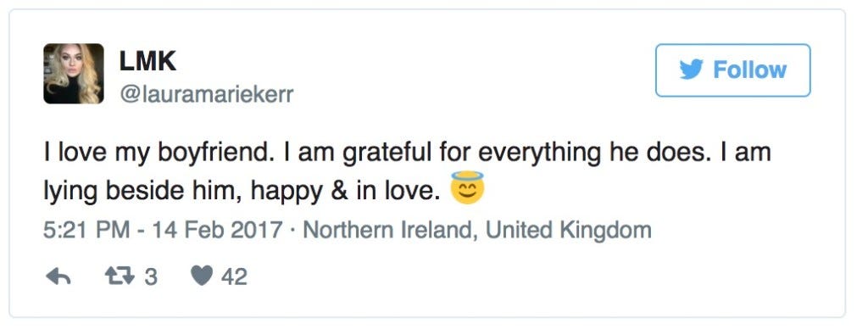View the retweet count of 3
868x335 pixels.
[x=151, y=276]
